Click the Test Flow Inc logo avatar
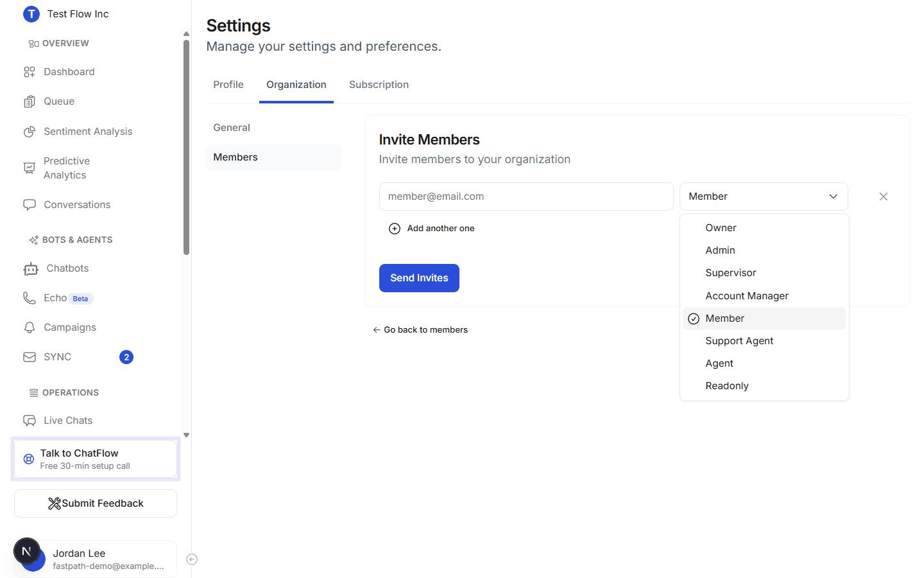 [31, 14]
